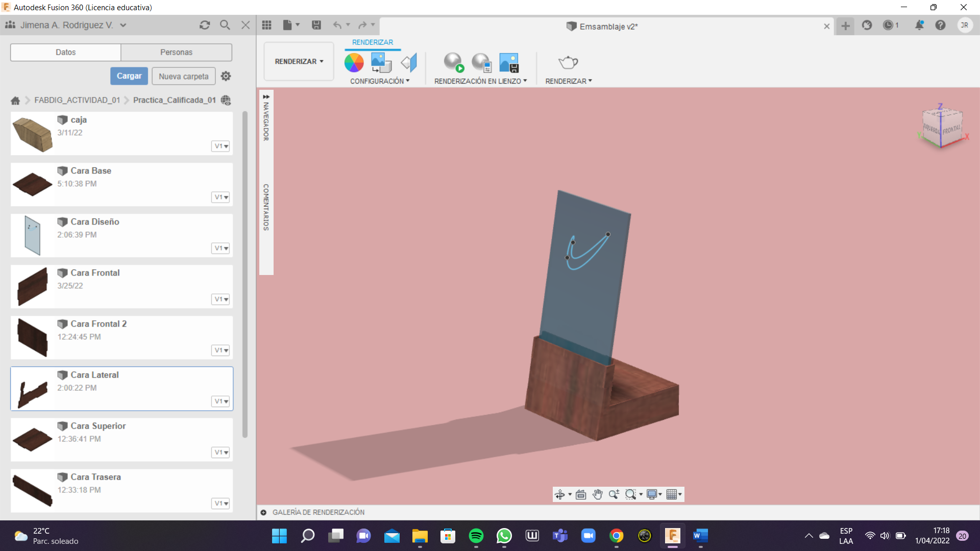Click the teapot Render icon
The image size is (980, 551).
click(x=568, y=63)
